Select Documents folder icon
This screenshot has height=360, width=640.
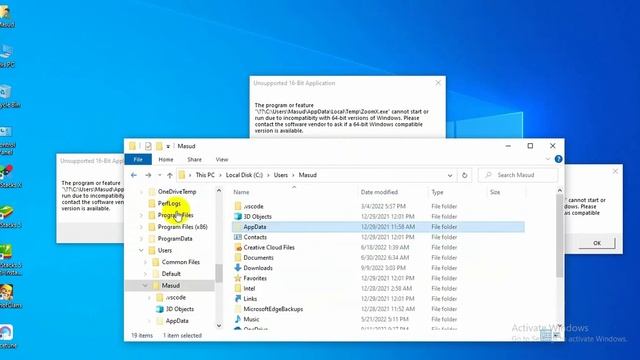(x=238, y=258)
